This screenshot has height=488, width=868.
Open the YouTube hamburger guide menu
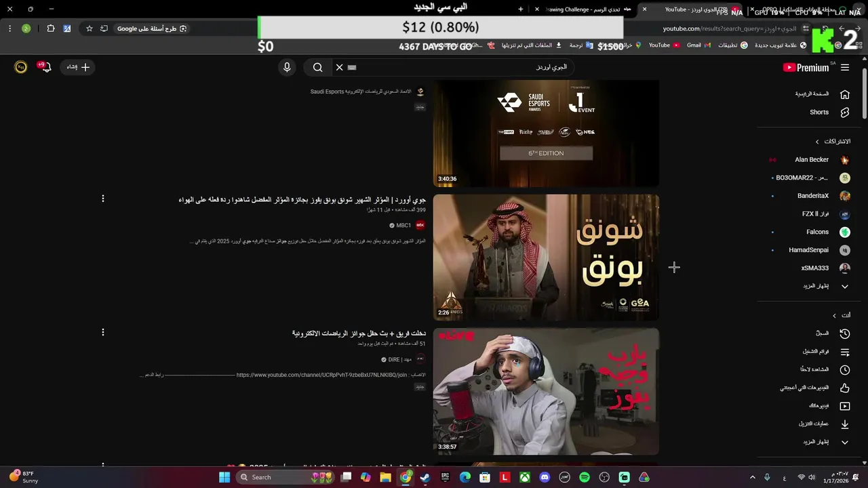pos(845,67)
